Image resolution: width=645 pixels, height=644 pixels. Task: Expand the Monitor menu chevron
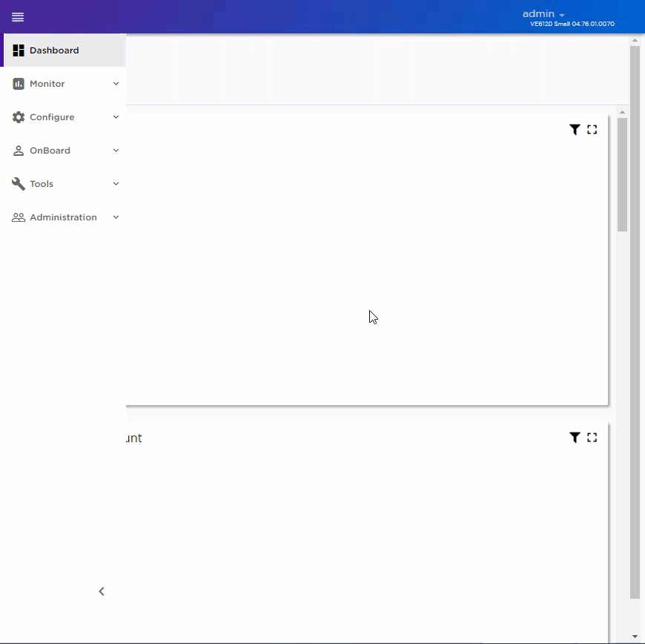[x=116, y=84]
